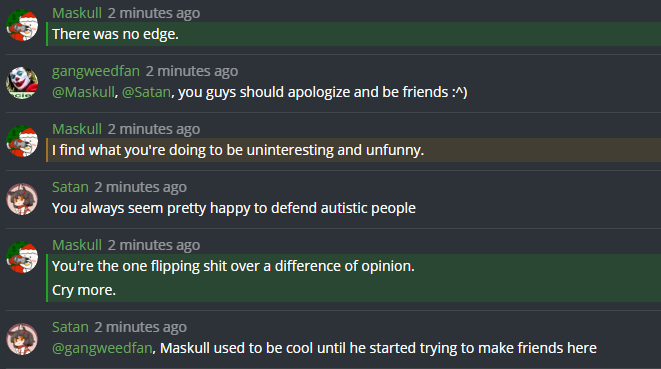Screen dimensions: 661x369
Task: Select the 'Cry more.' message line
Action: click(83, 290)
